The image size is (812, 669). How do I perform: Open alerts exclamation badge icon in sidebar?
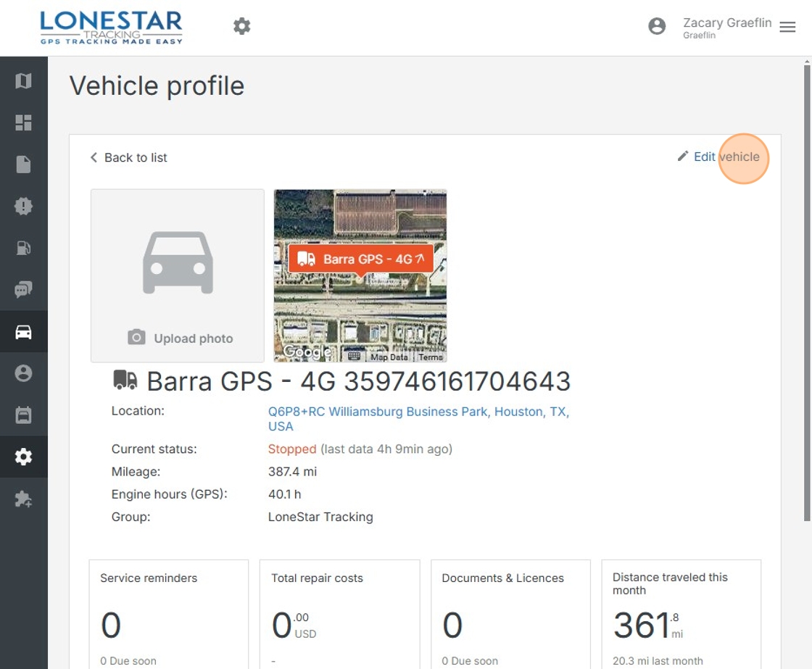(x=23, y=207)
